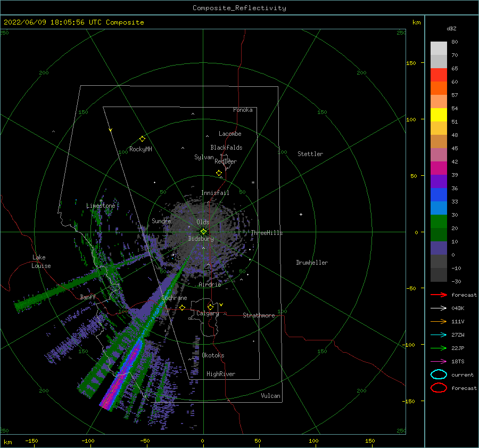Click the Okotoks town label
The image size is (479, 448).
(x=213, y=355)
